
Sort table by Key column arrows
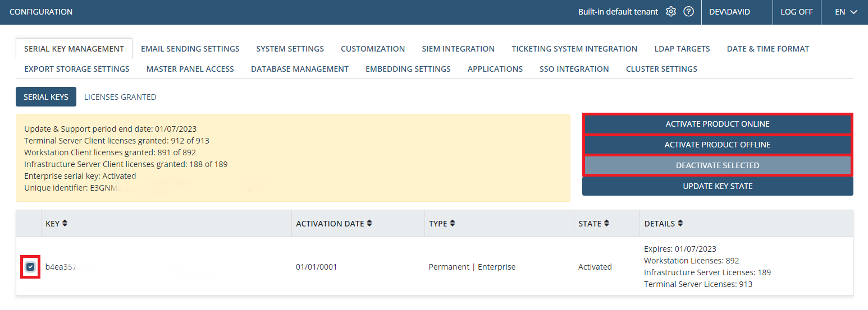65,224
